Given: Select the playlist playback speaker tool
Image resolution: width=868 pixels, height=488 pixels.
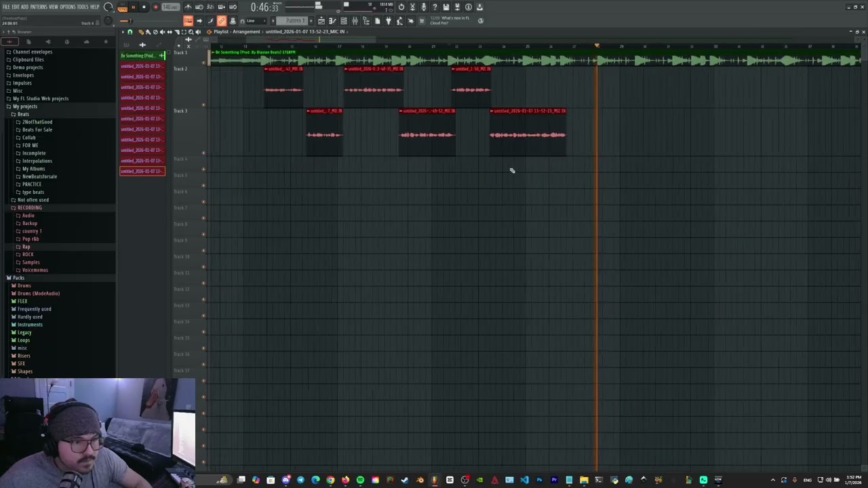Looking at the screenshot, I should point(198,32).
